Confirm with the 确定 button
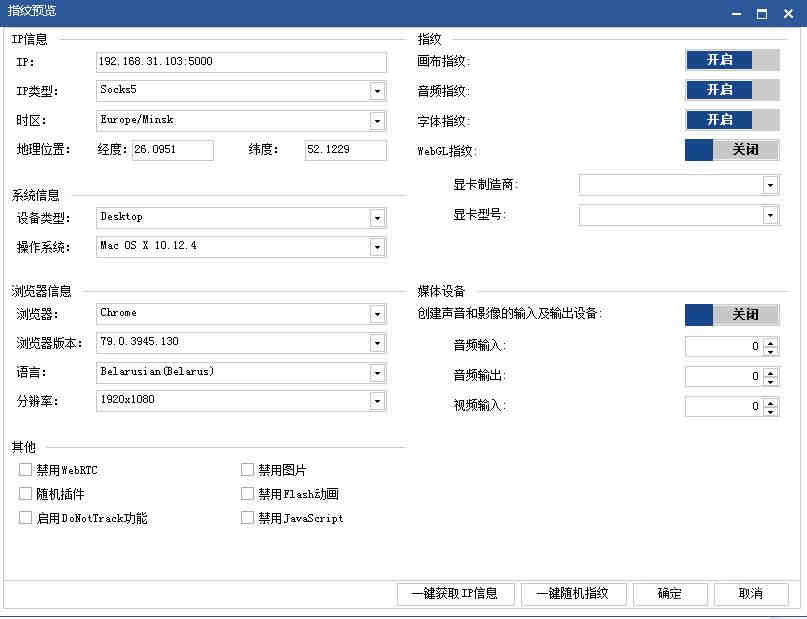Image resolution: width=807 pixels, height=619 pixels. coord(670,594)
